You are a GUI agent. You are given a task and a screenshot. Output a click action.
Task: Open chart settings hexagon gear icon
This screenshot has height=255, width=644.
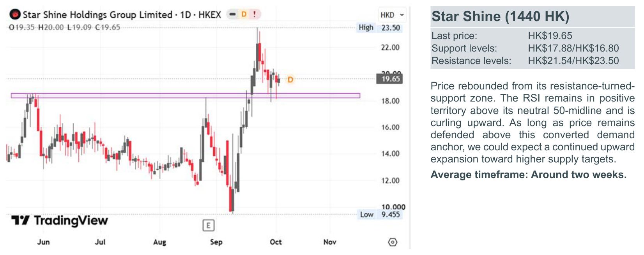[x=393, y=242]
